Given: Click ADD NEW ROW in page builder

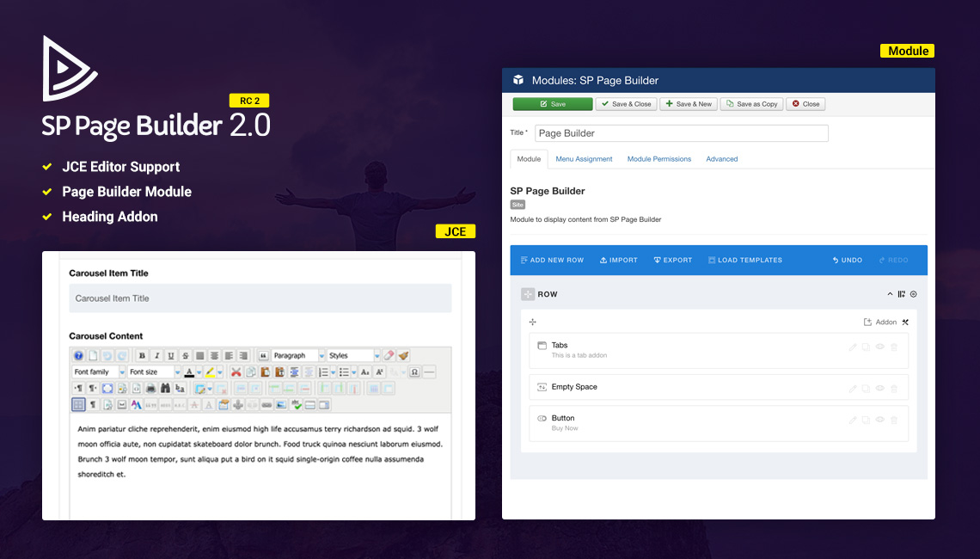Looking at the screenshot, I should coord(552,260).
